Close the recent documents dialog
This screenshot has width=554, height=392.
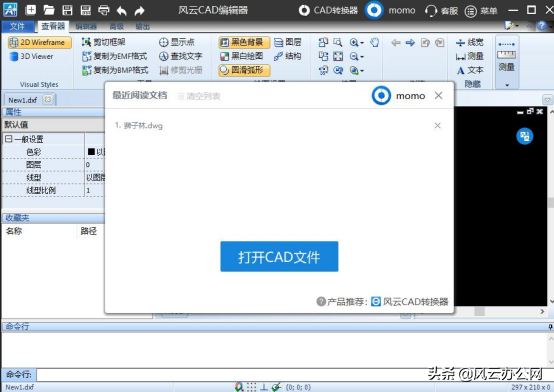438,95
